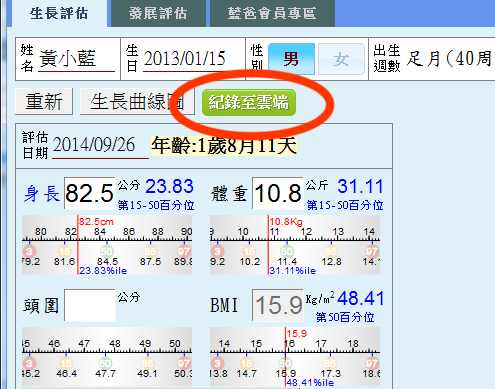Select 男 gender option
Image resolution: width=495 pixels, height=389 pixels.
291,59
